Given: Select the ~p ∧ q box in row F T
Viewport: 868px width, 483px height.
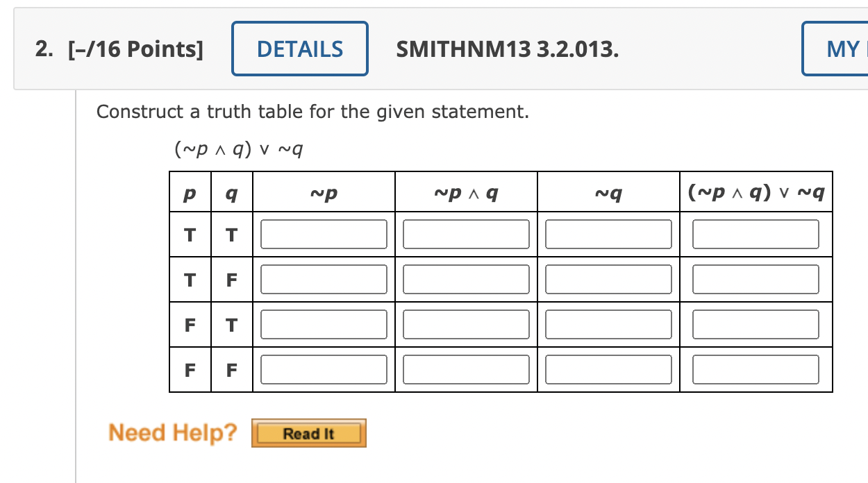Looking at the screenshot, I should click(466, 324).
